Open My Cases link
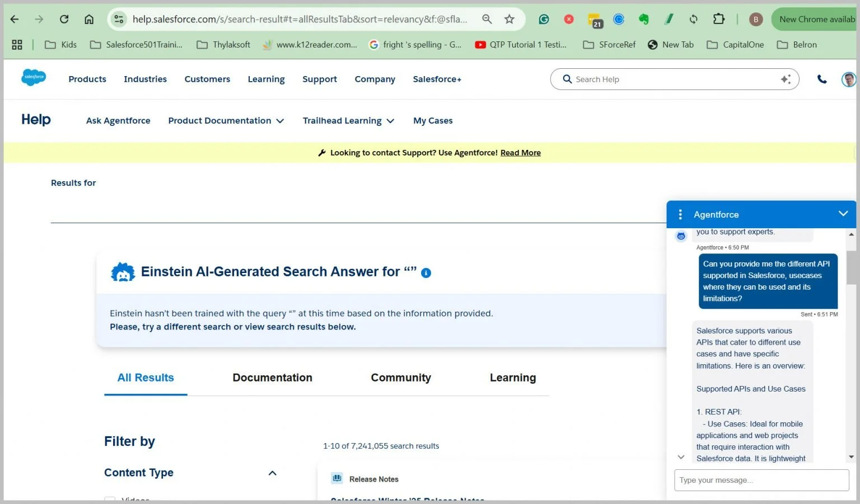Screen dimensions: 860x504 point(433,120)
